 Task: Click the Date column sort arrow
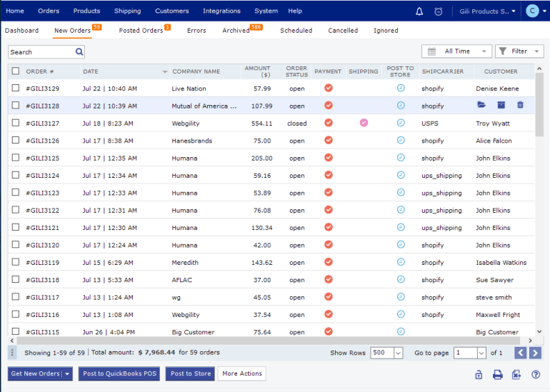(x=165, y=72)
